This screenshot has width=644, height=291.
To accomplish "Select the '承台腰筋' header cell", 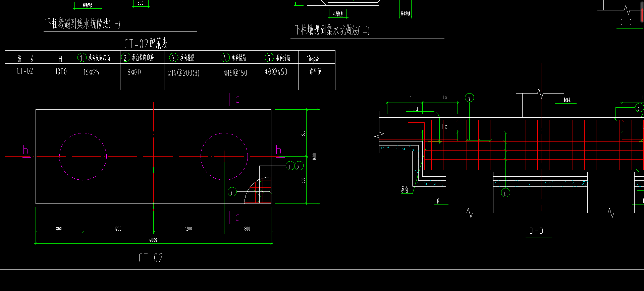I will click(x=238, y=57).
